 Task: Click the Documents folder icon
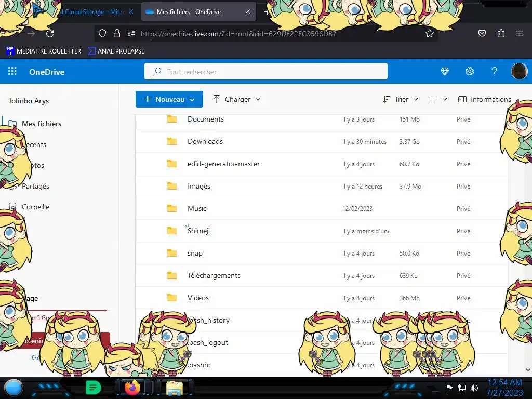point(172,119)
